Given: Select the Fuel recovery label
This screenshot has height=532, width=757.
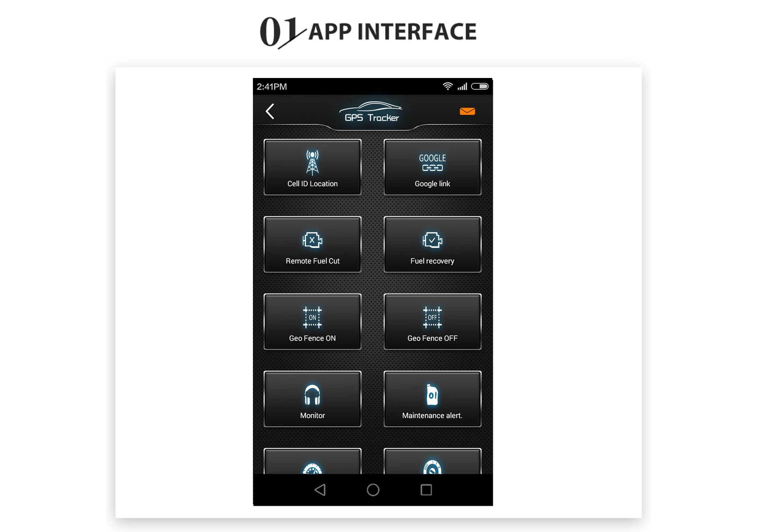Looking at the screenshot, I should tap(432, 261).
